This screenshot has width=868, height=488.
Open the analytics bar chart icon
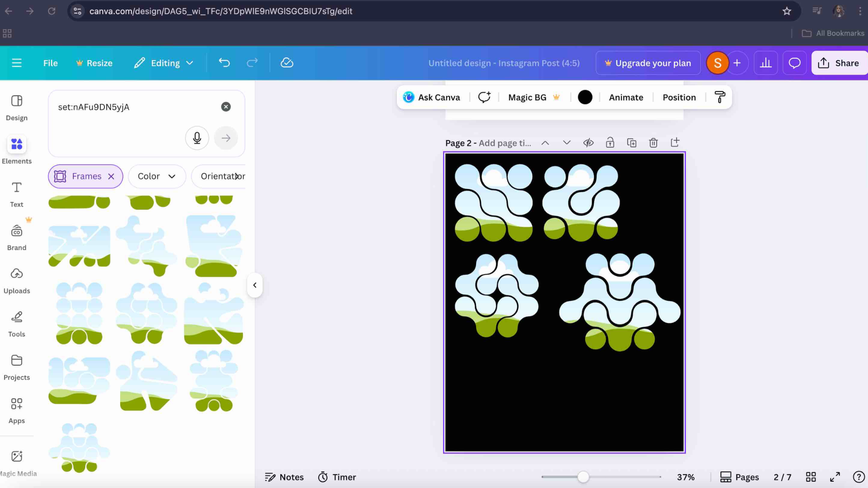tap(766, 63)
